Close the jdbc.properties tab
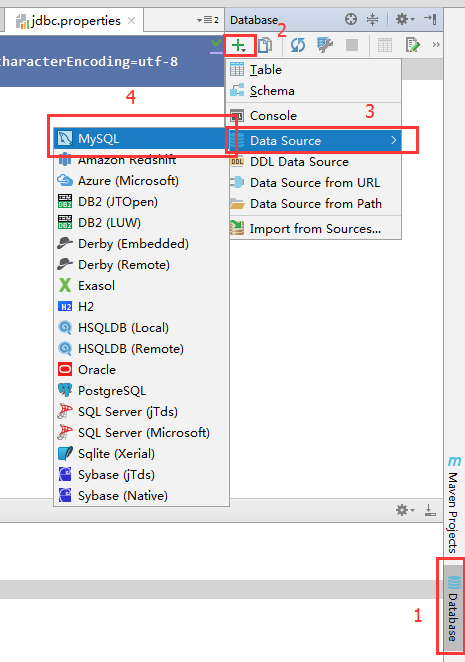The width and height of the screenshot is (465, 662). coord(132,20)
